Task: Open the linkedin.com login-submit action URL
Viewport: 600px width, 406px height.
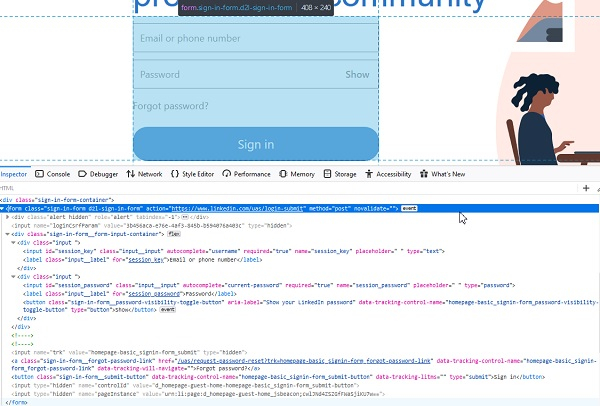Action: point(239,209)
